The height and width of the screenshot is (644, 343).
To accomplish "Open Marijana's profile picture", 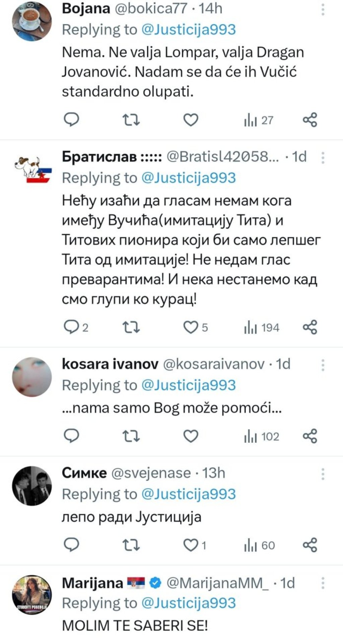I will (32, 595).
